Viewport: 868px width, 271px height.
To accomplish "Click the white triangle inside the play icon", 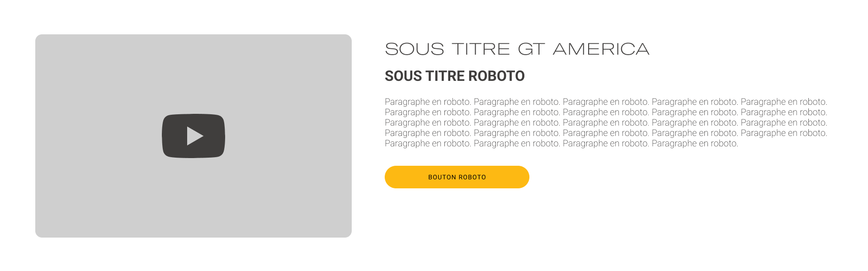I will click(x=195, y=136).
